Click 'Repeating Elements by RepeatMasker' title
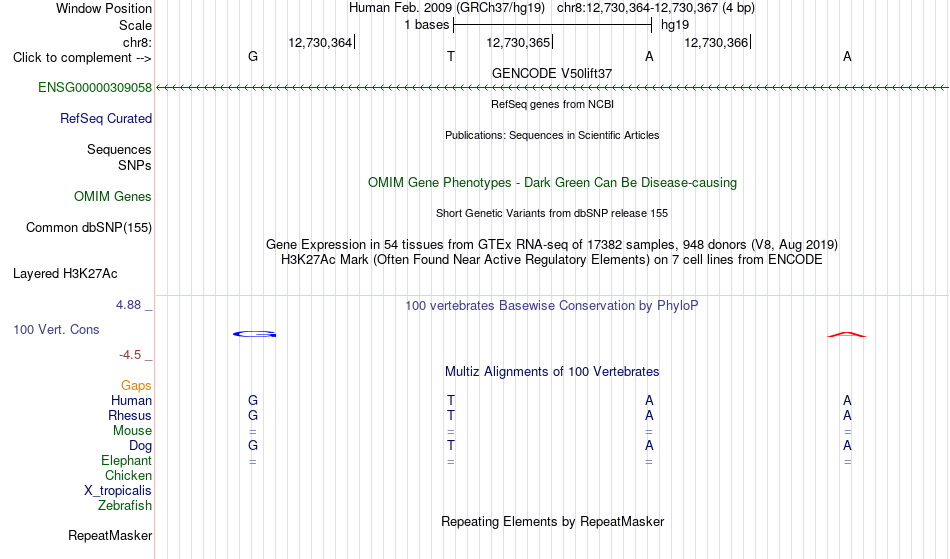The height and width of the screenshot is (559, 950). [553, 522]
